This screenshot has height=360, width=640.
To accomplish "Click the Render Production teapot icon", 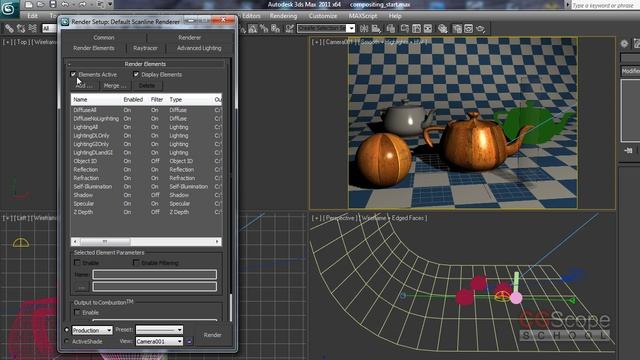I will 481,29.
